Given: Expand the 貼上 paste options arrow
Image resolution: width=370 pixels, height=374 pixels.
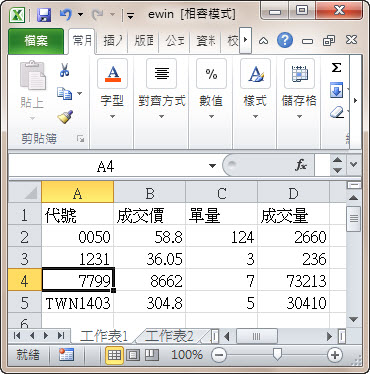Looking at the screenshot, I should click(32, 118).
